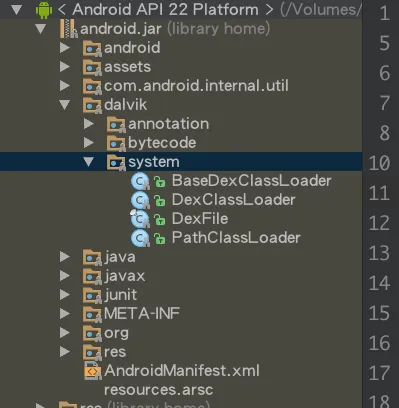Collapse the android.jar library node
Screen dimensions: 399x408
click(x=41, y=29)
